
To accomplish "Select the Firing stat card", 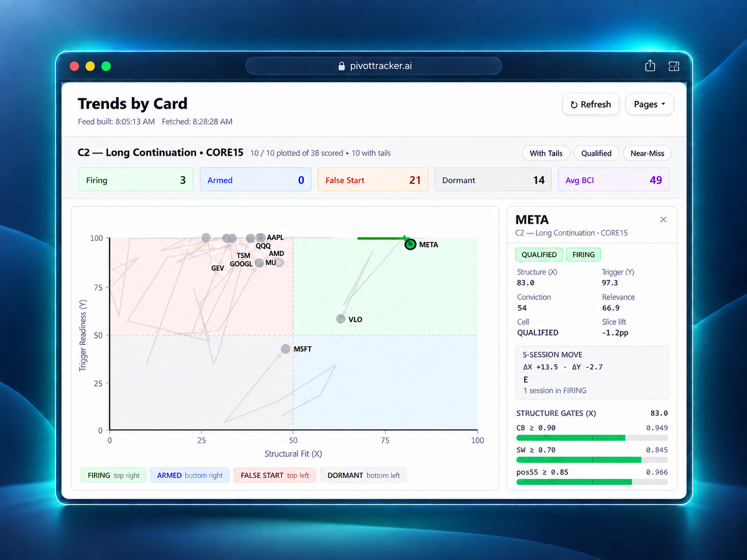I will click(x=136, y=180).
